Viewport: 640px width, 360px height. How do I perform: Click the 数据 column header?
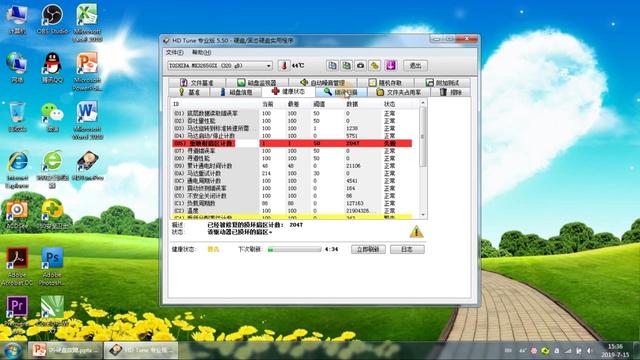point(352,104)
